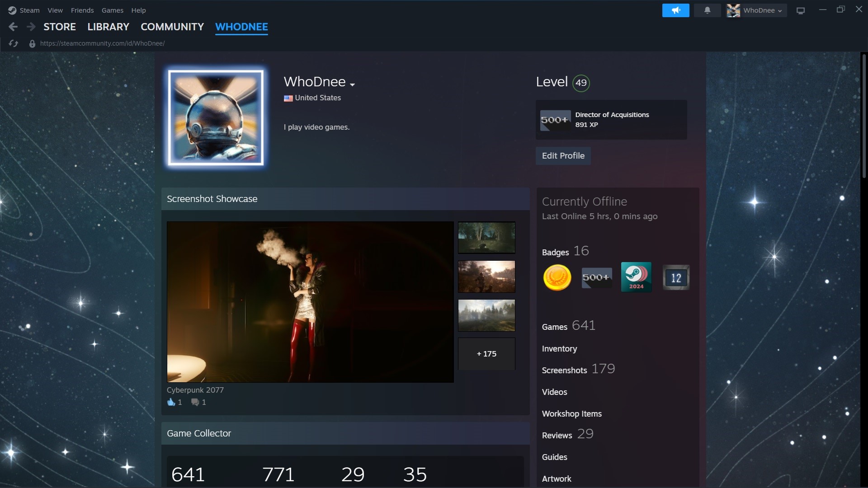Click the lock icon in the address bar
This screenshot has width=868, height=488.
(x=32, y=43)
